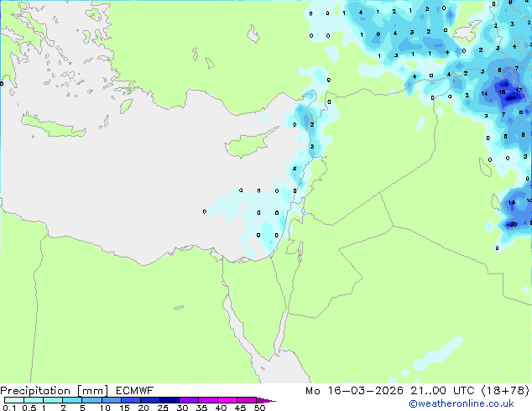532x411 pixels.
Task: Click the '25' legend scale label
Action: pyautogui.click(x=163, y=408)
